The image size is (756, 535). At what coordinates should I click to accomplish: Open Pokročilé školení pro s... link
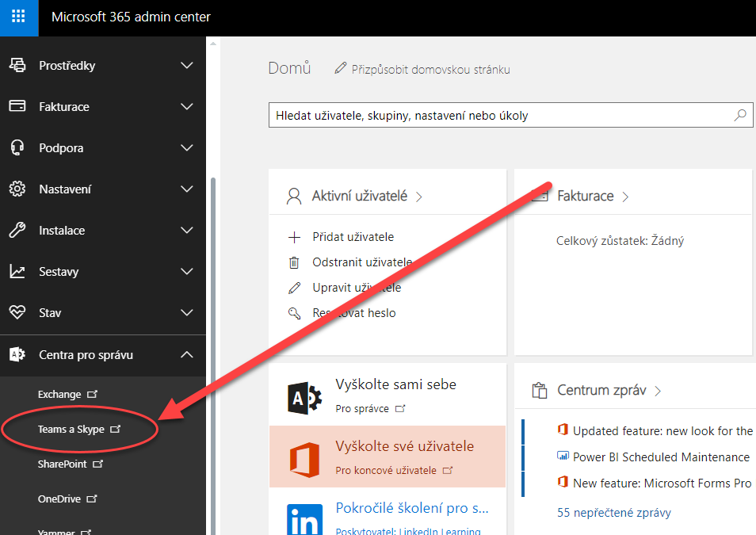tap(412, 507)
